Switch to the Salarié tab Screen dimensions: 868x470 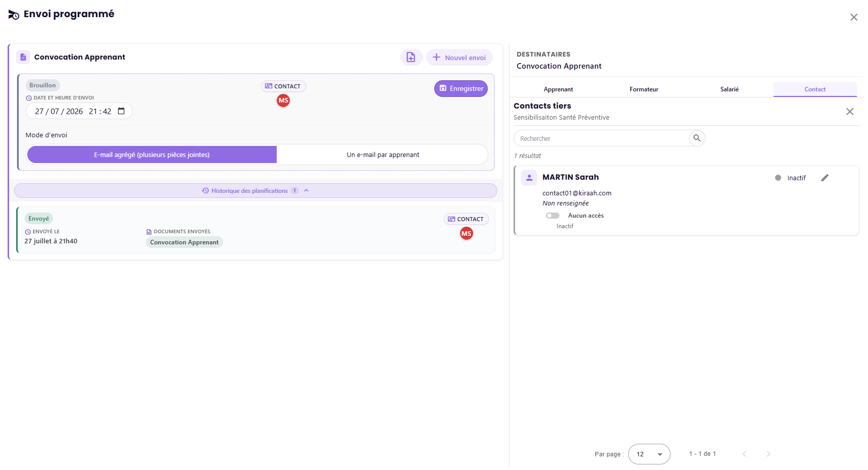pyautogui.click(x=729, y=89)
